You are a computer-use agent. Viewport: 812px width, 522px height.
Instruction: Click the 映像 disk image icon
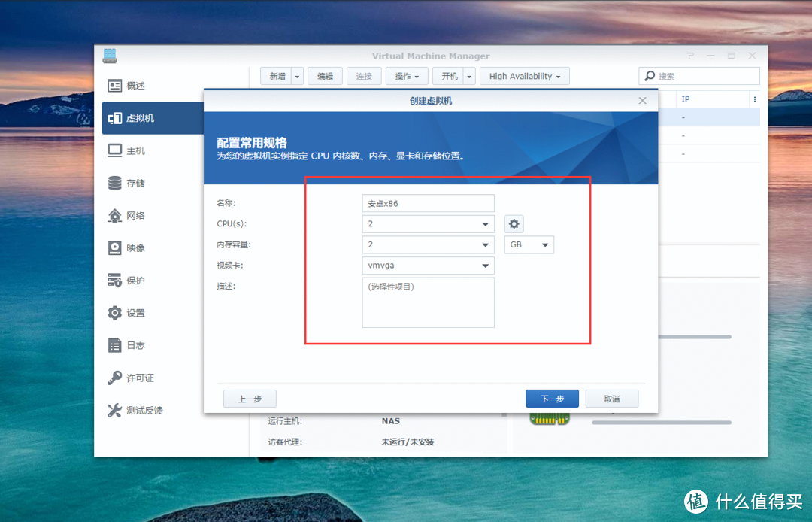(114, 248)
